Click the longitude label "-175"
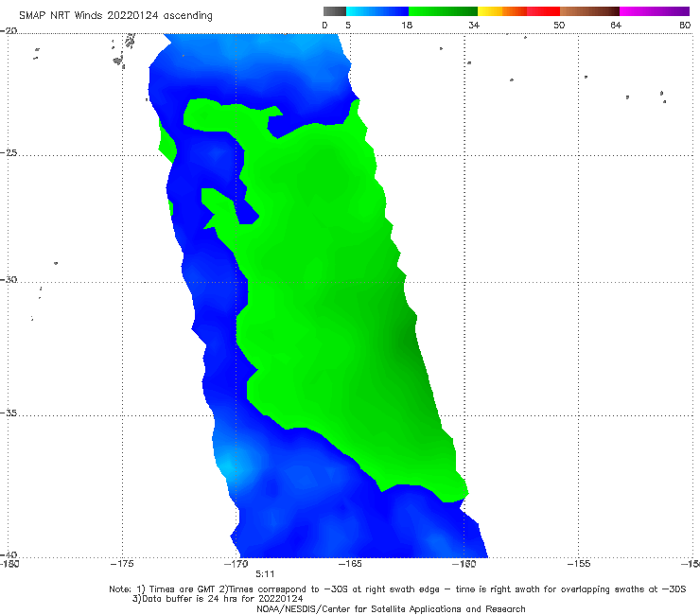Image resolution: width=700 pixels, height=615 pixels. [x=122, y=564]
